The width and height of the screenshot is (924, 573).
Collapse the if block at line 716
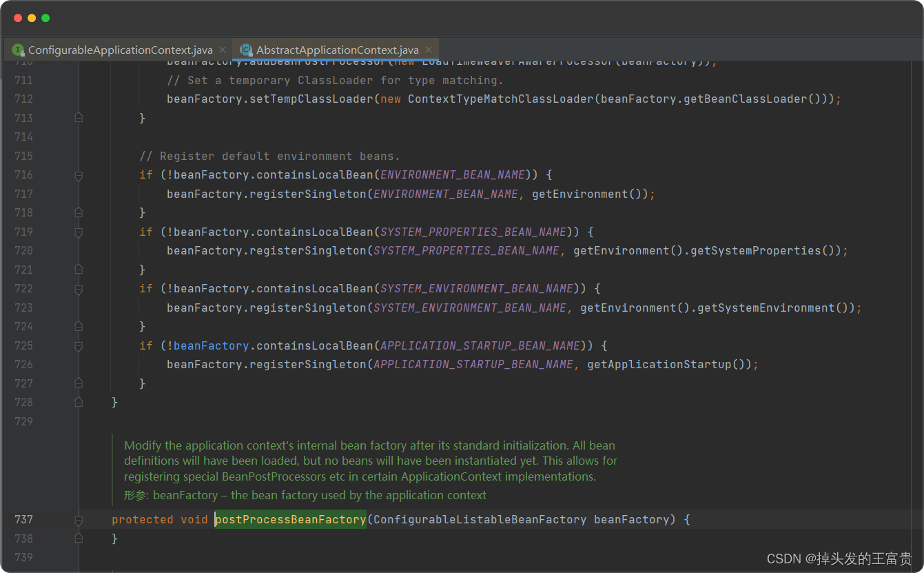pos(79,175)
